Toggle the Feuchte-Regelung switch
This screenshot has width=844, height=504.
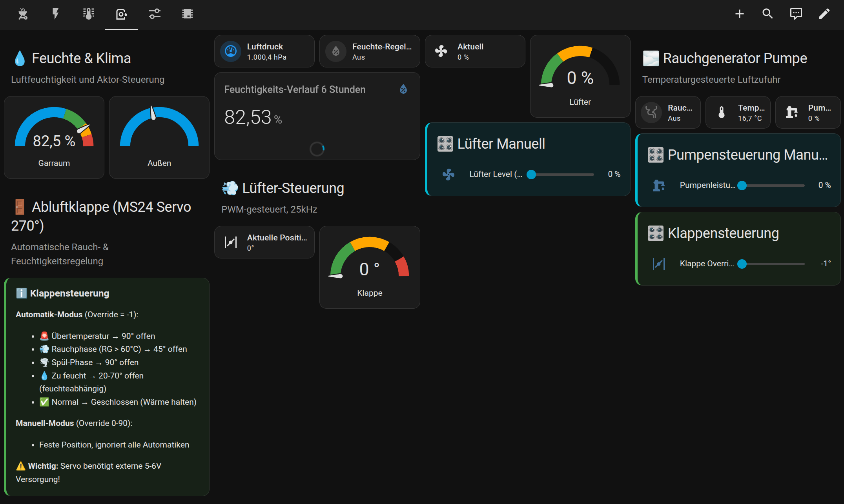pyautogui.click(x=336, y=51)
